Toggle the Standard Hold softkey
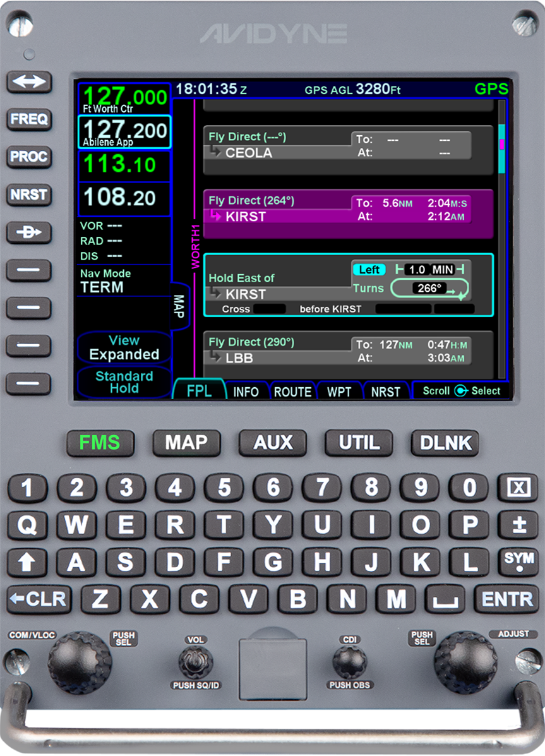The width and height of the screenshot is (545, 756). coord(124,382)
